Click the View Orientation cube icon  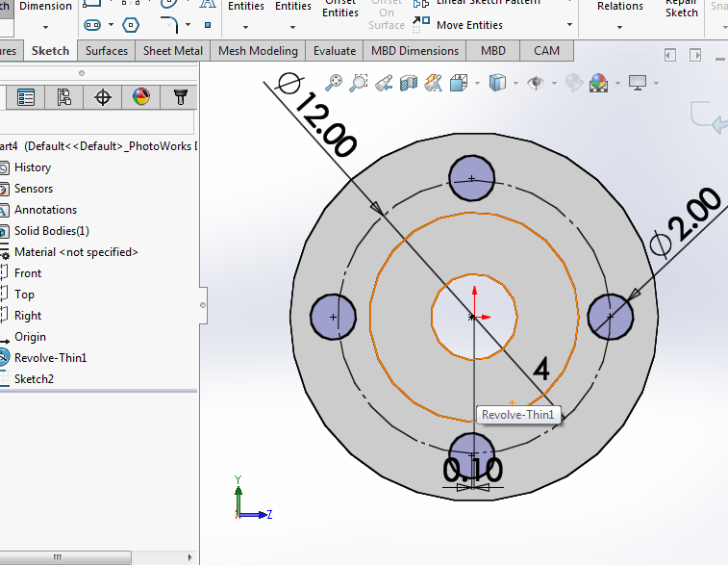(x=459, y=83)
